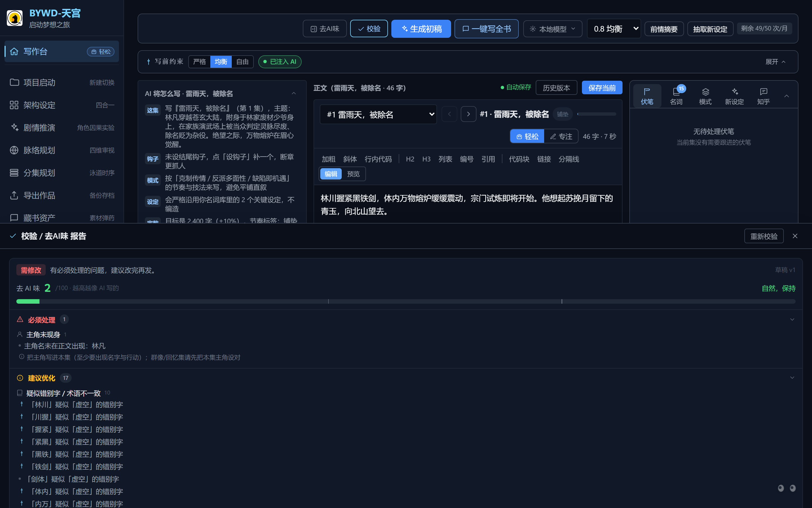Collapse the 建议优化 section
Viewport: 812px width, 508px height.
792,378
